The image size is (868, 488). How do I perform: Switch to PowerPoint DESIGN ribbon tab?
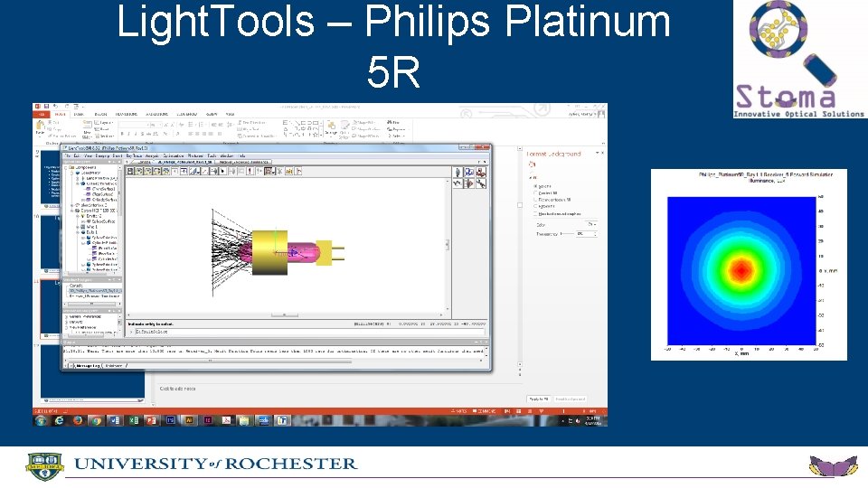click(100, 115)
